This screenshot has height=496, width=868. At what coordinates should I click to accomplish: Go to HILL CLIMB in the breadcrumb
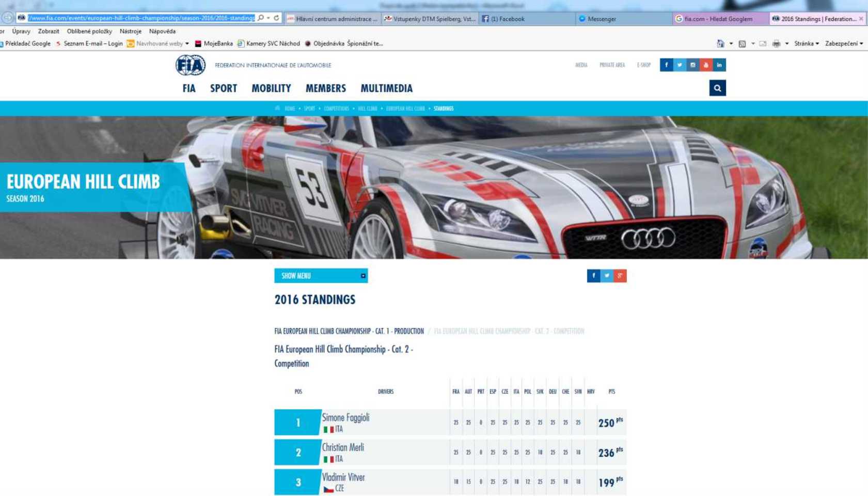pos(368,109)
